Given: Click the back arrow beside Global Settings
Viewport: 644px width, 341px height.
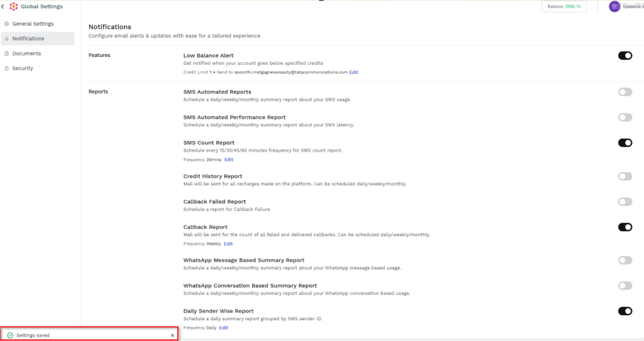Looking at the screenshot, I should tap(3, 7).
